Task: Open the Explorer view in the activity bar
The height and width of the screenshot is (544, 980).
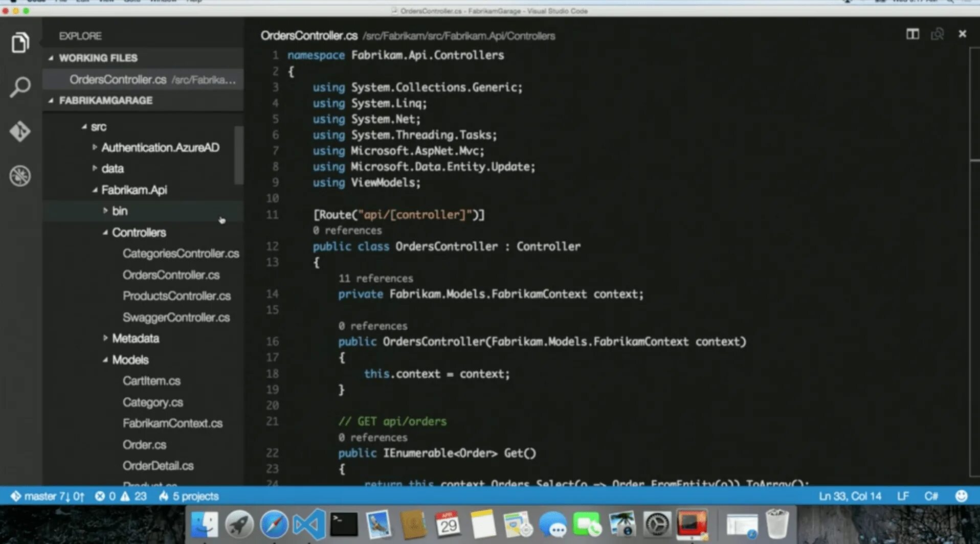Action: (x=20, y=42)
